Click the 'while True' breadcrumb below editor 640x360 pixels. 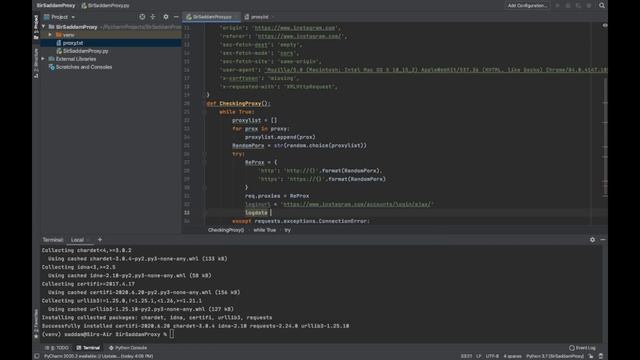(x=264, y=230)
